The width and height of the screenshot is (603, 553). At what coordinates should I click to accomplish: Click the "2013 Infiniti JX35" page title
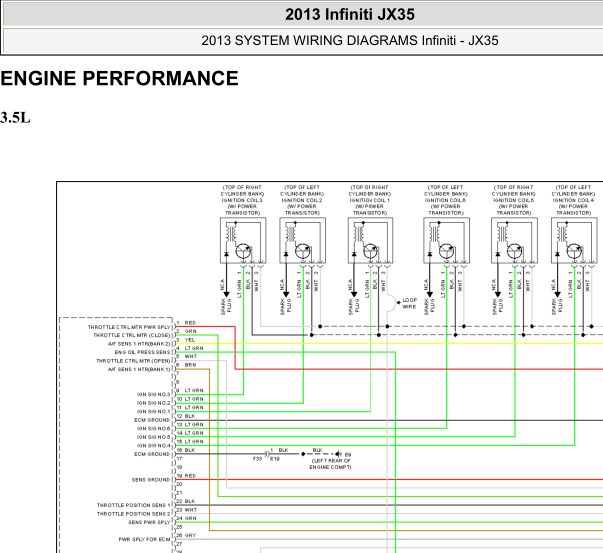(350, 15)
